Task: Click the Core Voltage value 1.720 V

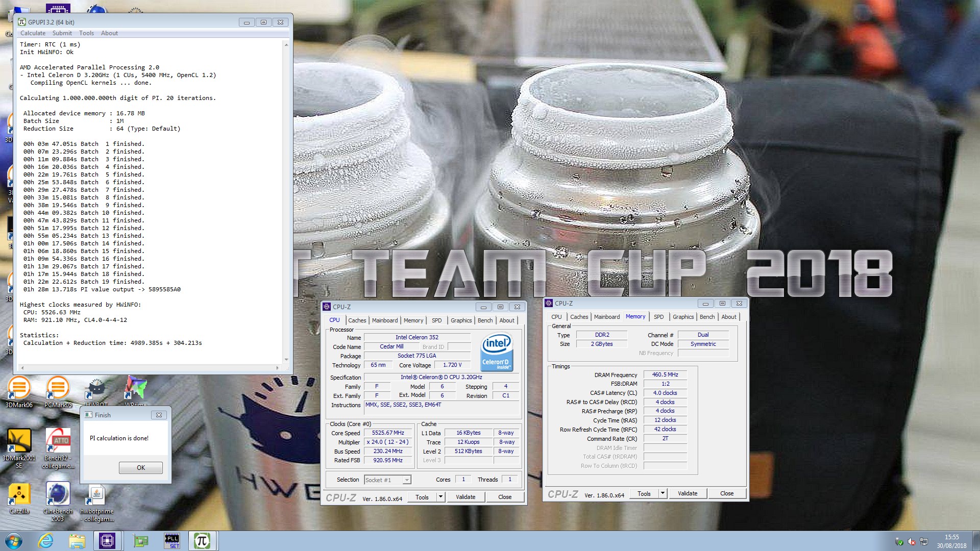Action: [452, 365]
